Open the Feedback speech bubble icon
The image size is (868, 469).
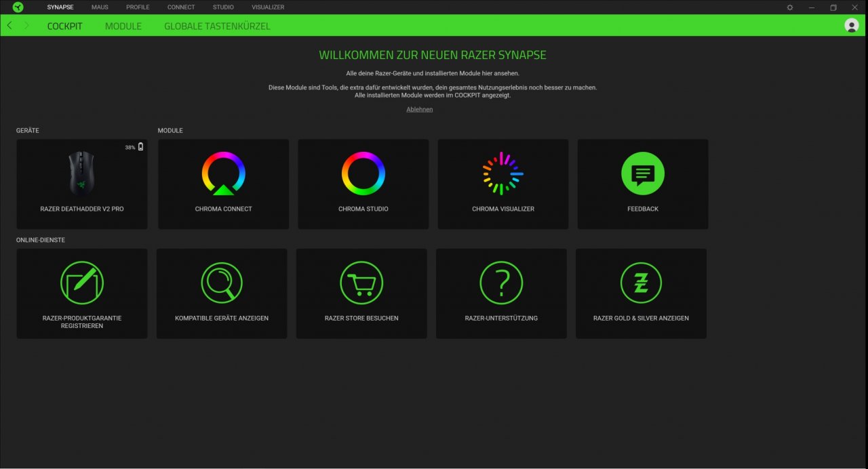pyautogui.click(x=642, y=174)
